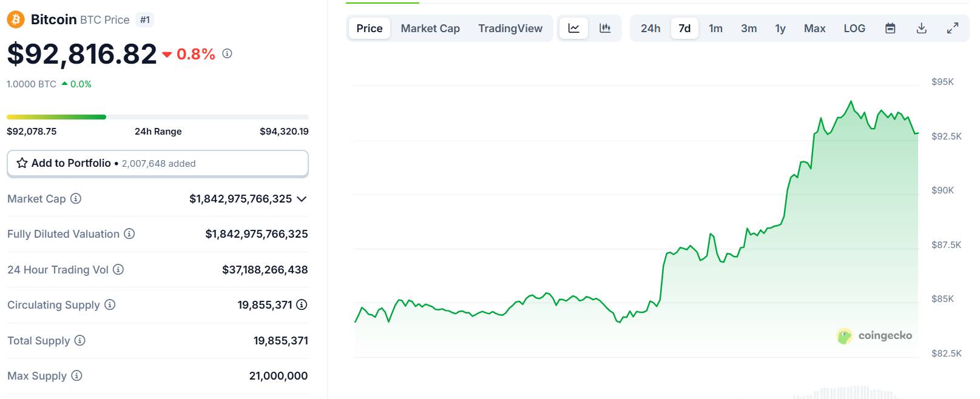Click the star icon in Add to Portfolio

[22, 163]
